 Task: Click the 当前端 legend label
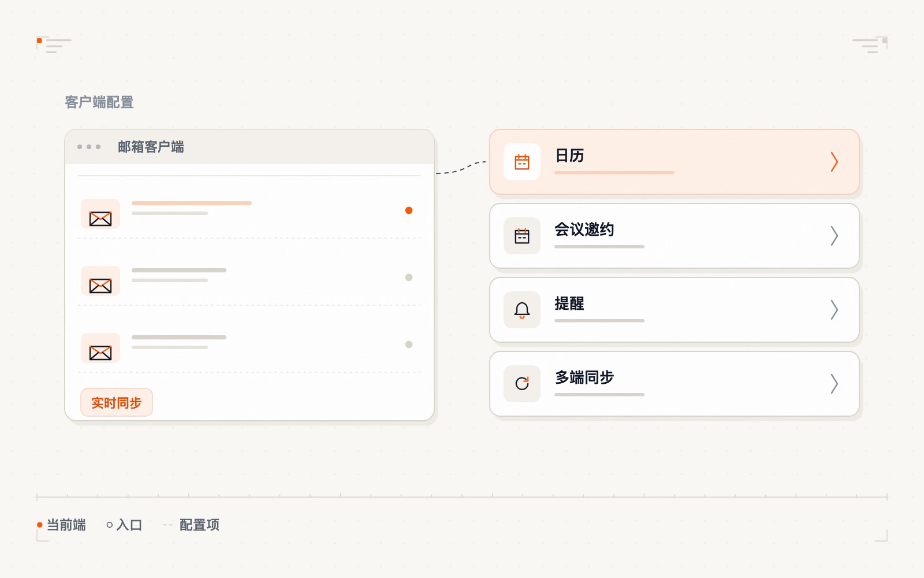[66, 525]
